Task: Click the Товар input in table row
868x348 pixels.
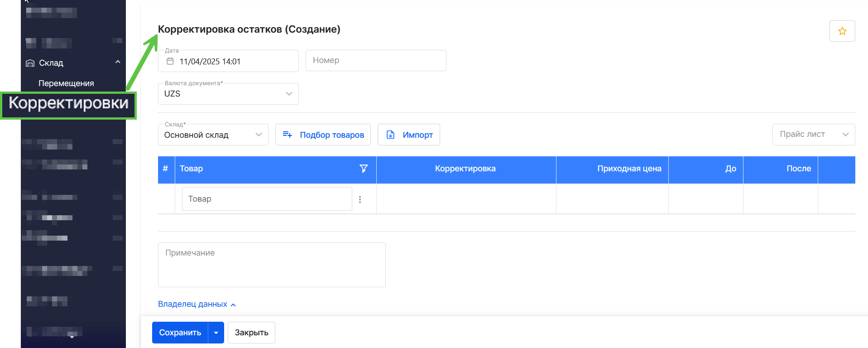Action: coord(267,199)
